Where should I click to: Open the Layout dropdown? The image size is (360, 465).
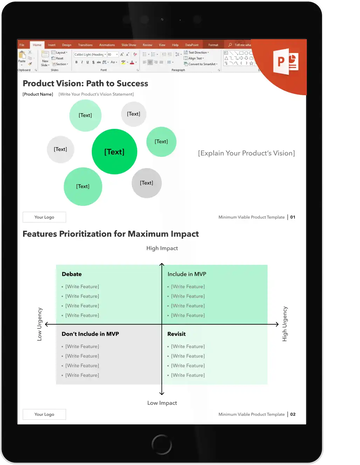coord(59,52)
